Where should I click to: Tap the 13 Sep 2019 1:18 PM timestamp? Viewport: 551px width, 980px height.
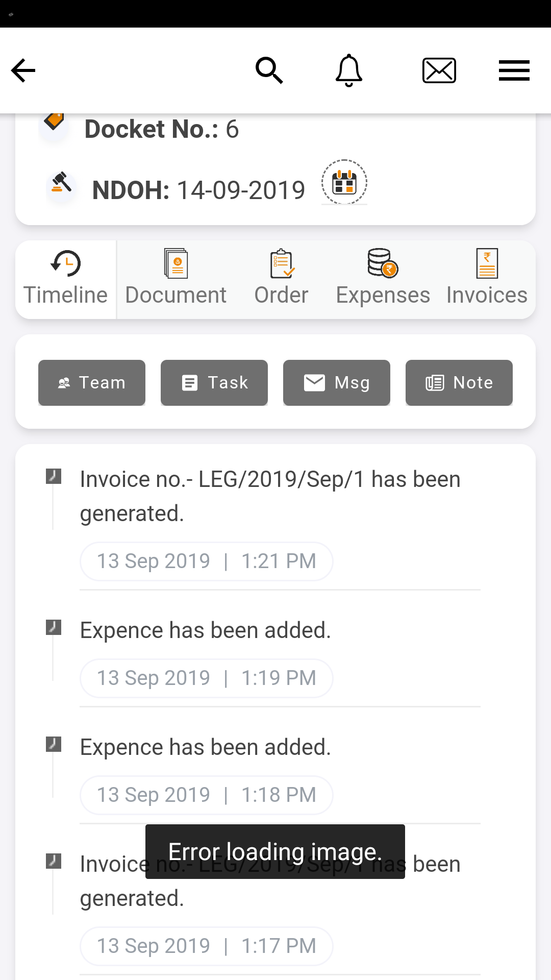point(206,795)
